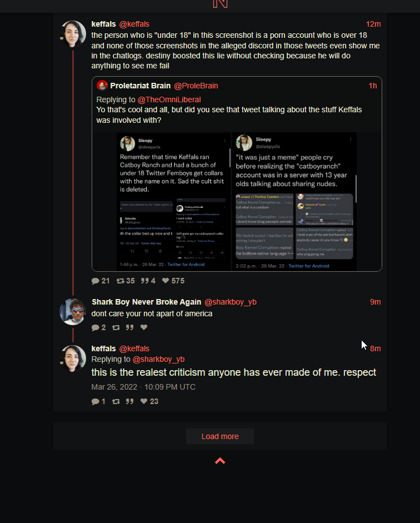Click Shark Boy profile avatar
The width and height of the screenshot is (420, 523).
point(73,312)
